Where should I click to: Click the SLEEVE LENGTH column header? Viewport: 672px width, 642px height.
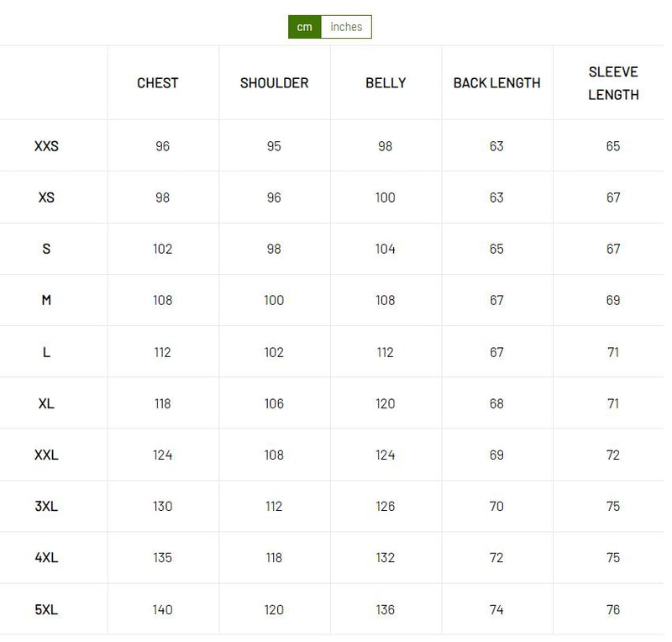pyautogui.click(x=612, y=83)
